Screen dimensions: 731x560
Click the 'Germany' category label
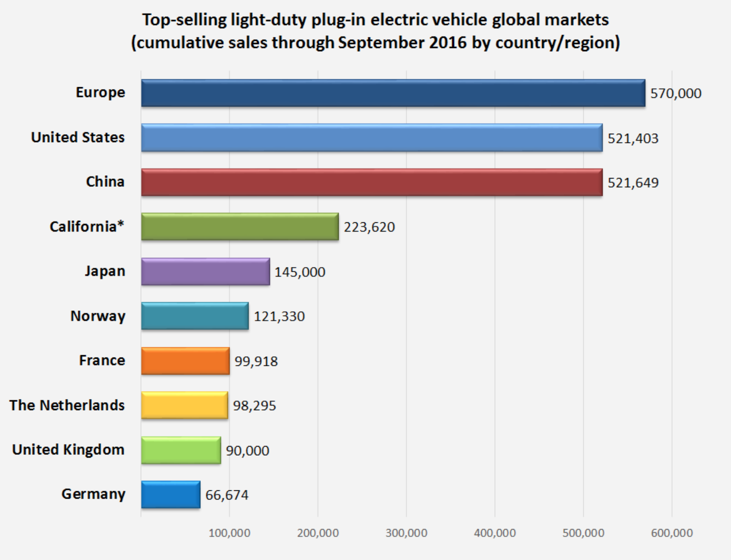[x=93, y=494]
